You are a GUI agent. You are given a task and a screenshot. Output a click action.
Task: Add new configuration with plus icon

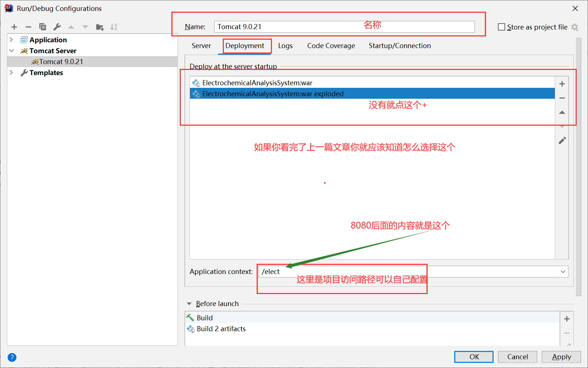point(14,27)
